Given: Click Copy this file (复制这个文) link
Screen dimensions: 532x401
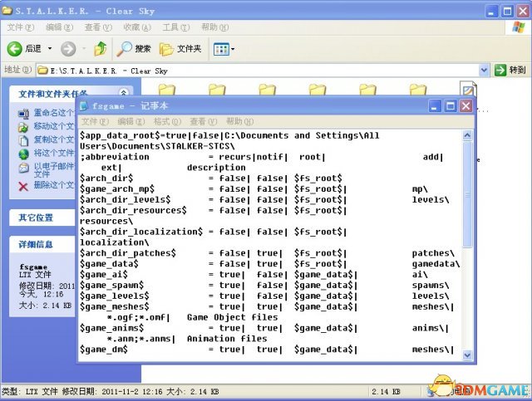Looking at the screenshot, I should (x=53, y=139).
